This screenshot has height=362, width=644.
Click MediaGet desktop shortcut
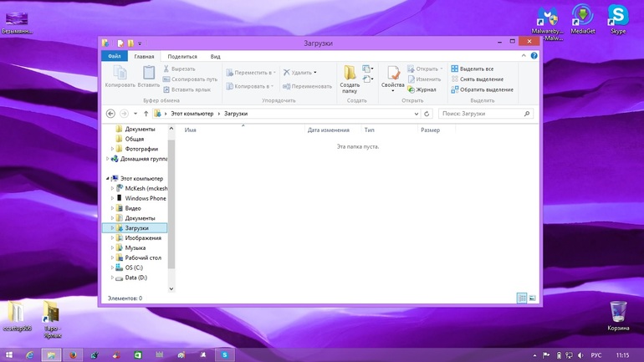[582, 19]
